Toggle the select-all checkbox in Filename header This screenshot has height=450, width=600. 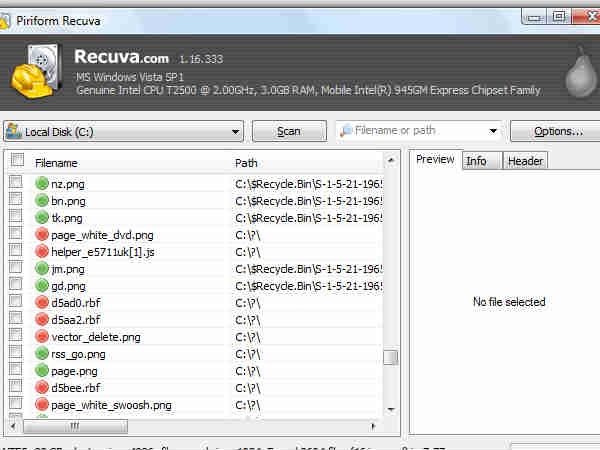[17, 160]
